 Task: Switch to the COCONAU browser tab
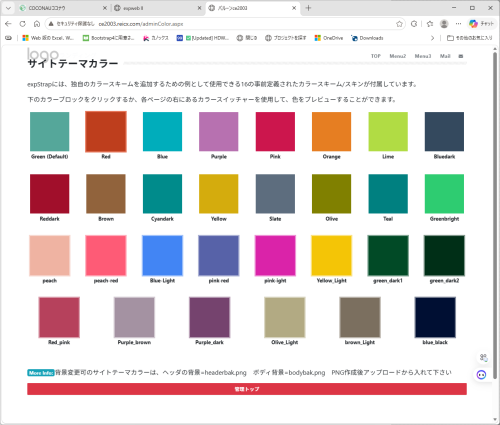(x=63, y=8)
